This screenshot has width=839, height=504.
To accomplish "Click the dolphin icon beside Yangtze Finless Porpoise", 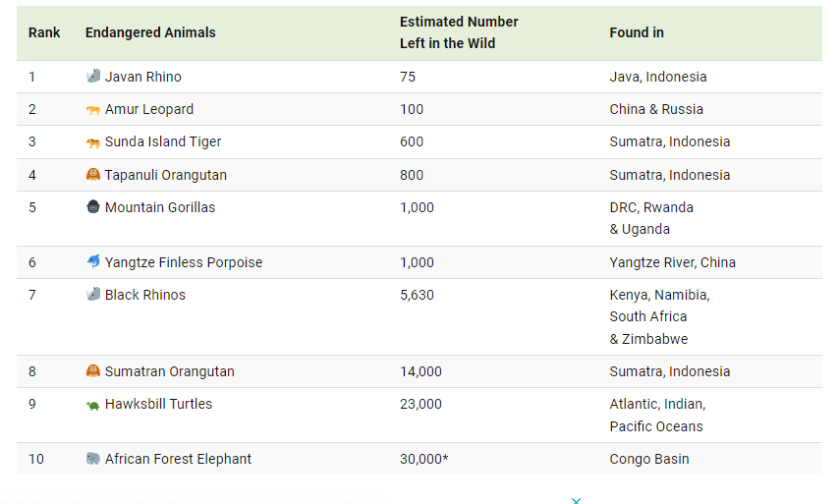I will pos(93,262).
